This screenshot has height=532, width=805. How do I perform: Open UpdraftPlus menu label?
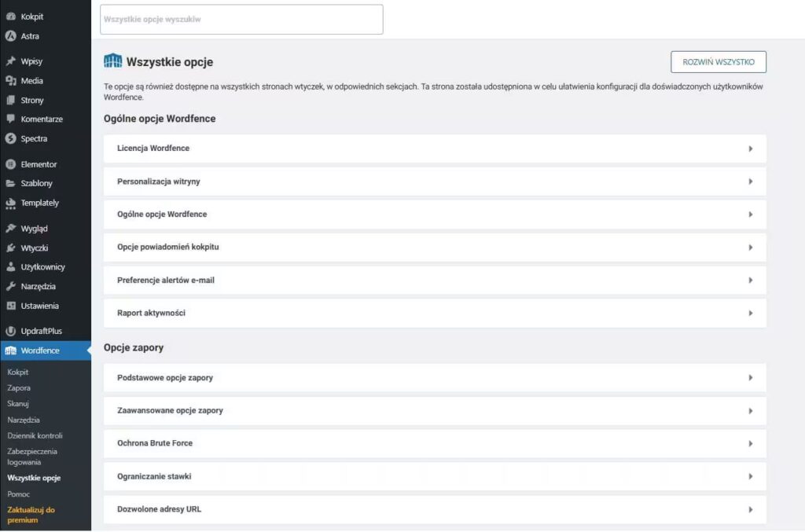(41, 331)
